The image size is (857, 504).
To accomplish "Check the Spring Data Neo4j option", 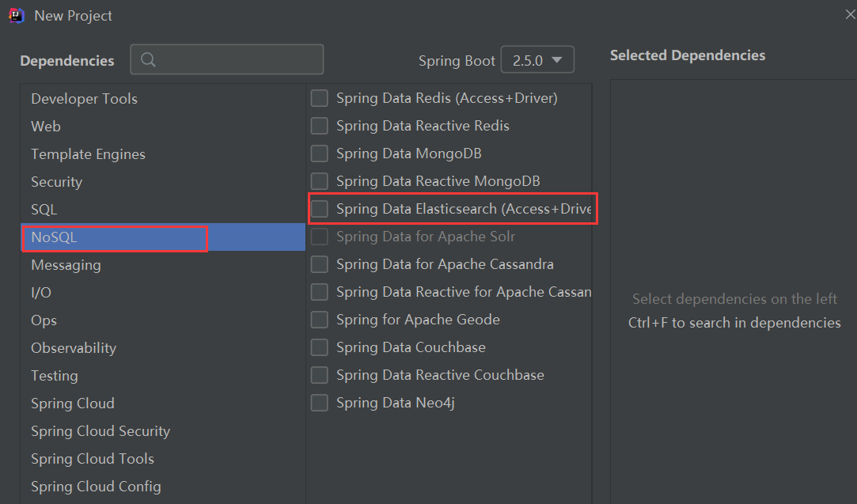I will [x=319, y=403].
